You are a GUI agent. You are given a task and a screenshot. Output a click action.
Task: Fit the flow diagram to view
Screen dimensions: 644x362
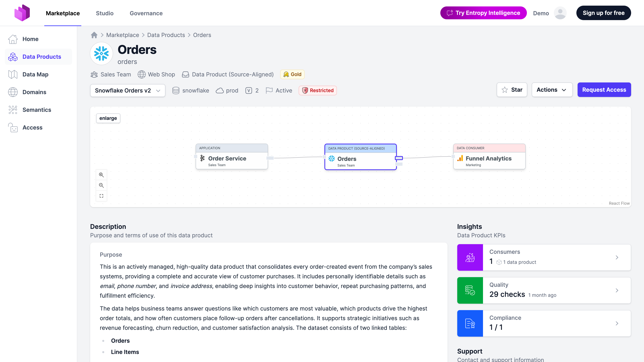coord(101,196)
